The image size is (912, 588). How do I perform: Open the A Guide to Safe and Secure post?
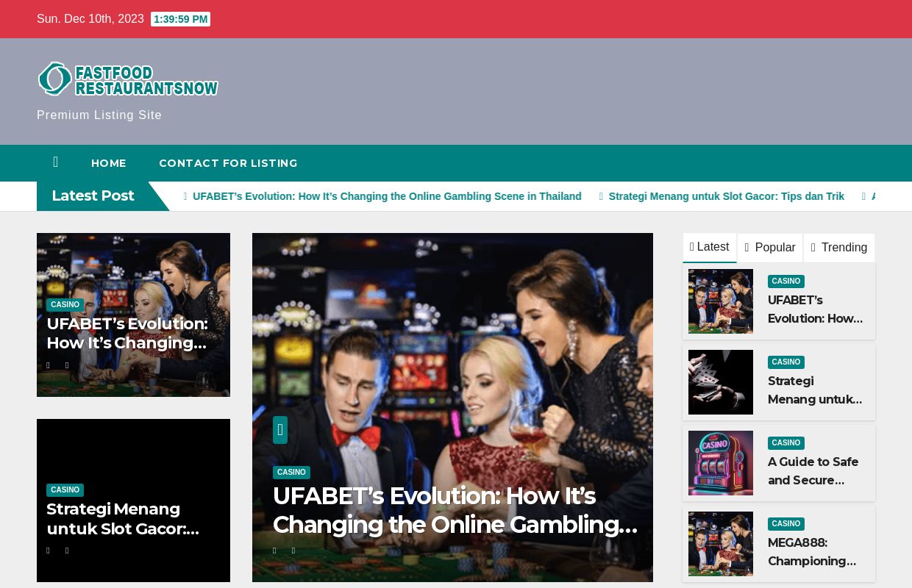pyautogui.click(x=813, y=471)
